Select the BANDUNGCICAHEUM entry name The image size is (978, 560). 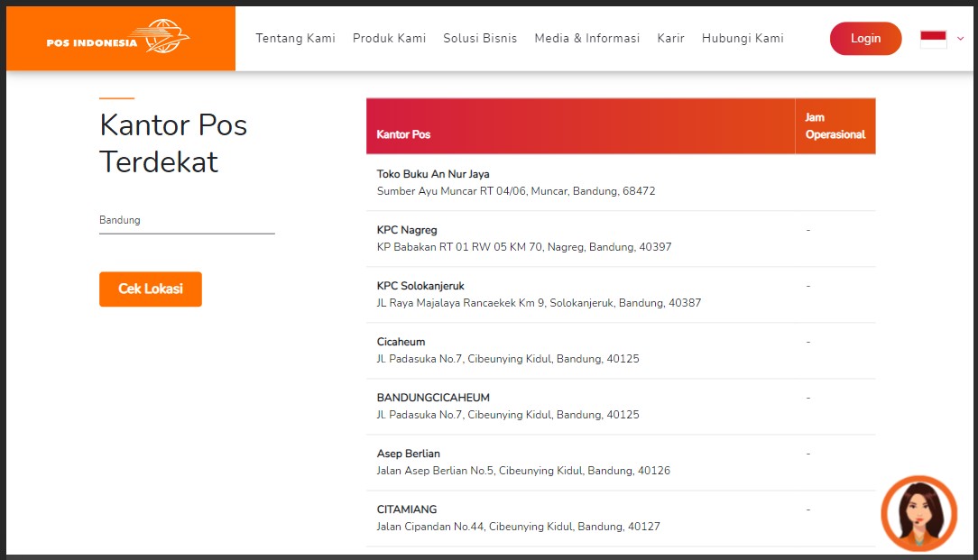[433, 398]
